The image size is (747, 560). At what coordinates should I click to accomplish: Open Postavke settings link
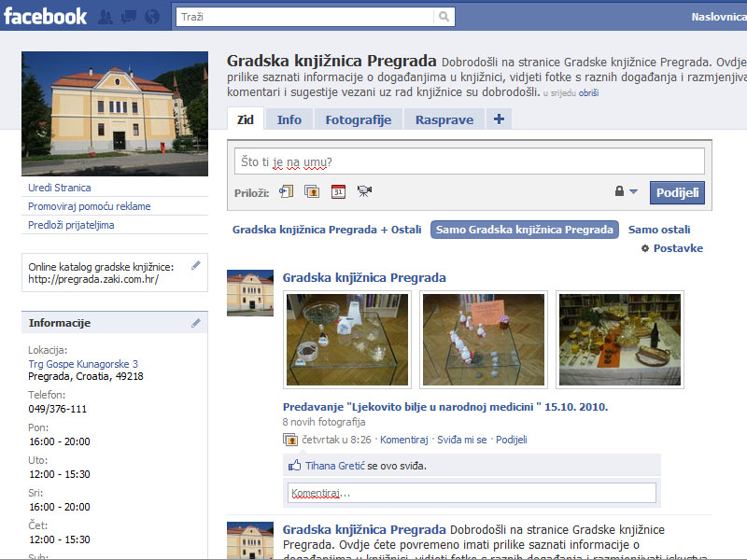(678, 248)
